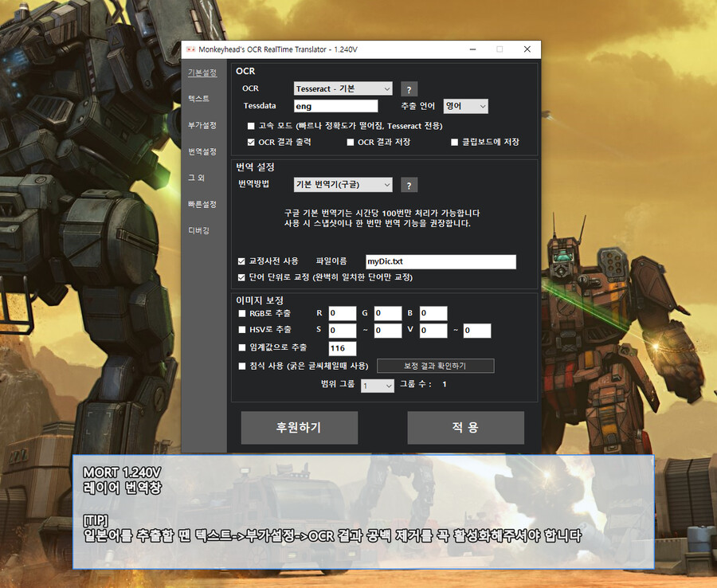Toggle 단어 단위로 교정 checkbox
The height and width of the screenshot is (588, 717).
click(x=241, y=277)
